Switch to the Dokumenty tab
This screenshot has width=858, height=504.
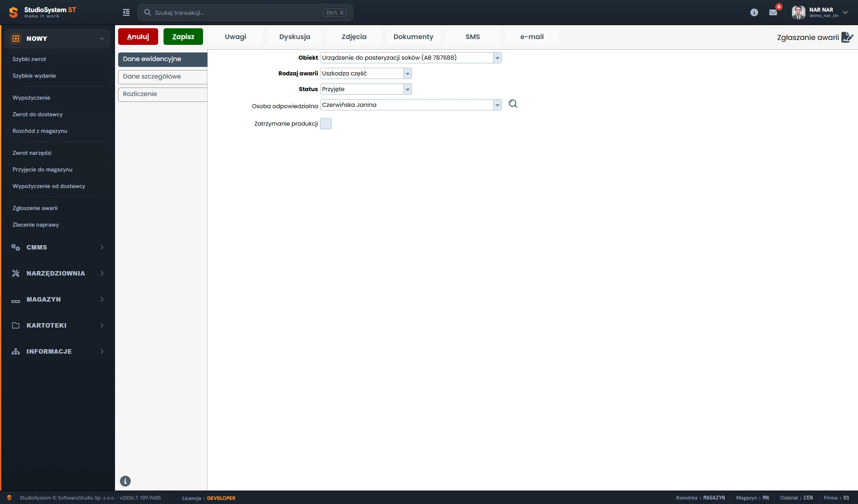413,37
